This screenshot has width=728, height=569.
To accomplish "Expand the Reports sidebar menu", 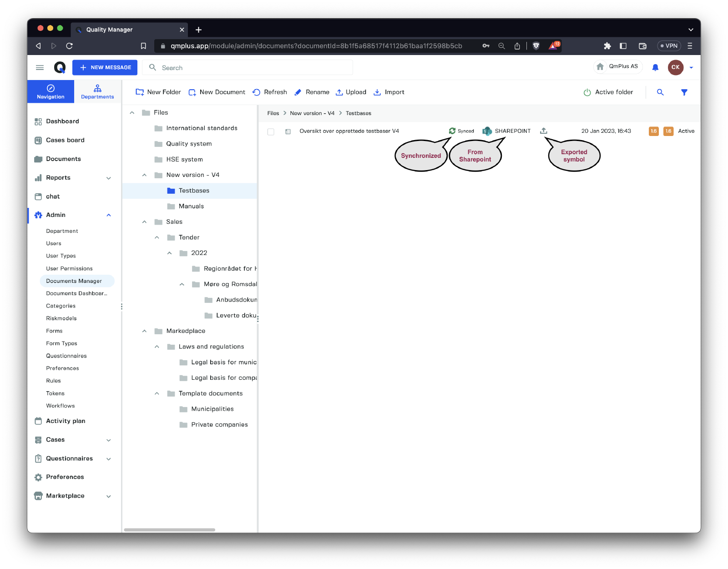I will pyautogui.click(x=109, y=178).
